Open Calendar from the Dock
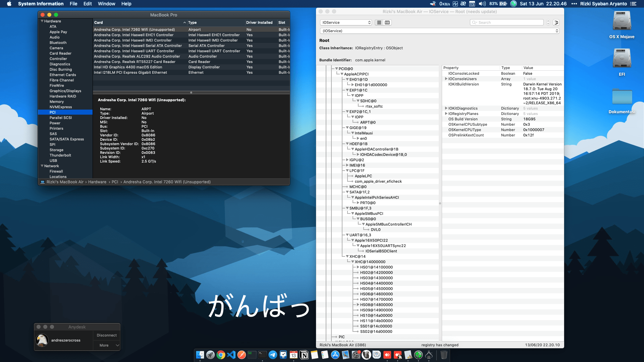Image resolution: width=644 pixels, height=362 pixels. point(293,355)
